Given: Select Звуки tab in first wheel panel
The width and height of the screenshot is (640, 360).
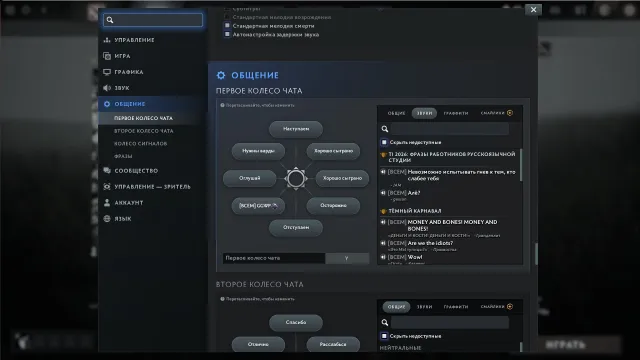Looking at the screenshot, I should coord(424,113).
